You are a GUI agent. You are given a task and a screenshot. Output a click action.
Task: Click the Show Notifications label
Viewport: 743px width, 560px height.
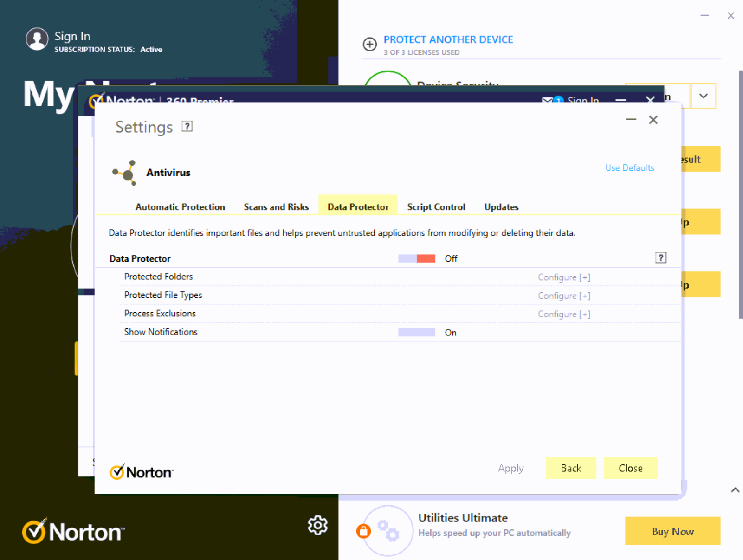(x=161, y=332)
